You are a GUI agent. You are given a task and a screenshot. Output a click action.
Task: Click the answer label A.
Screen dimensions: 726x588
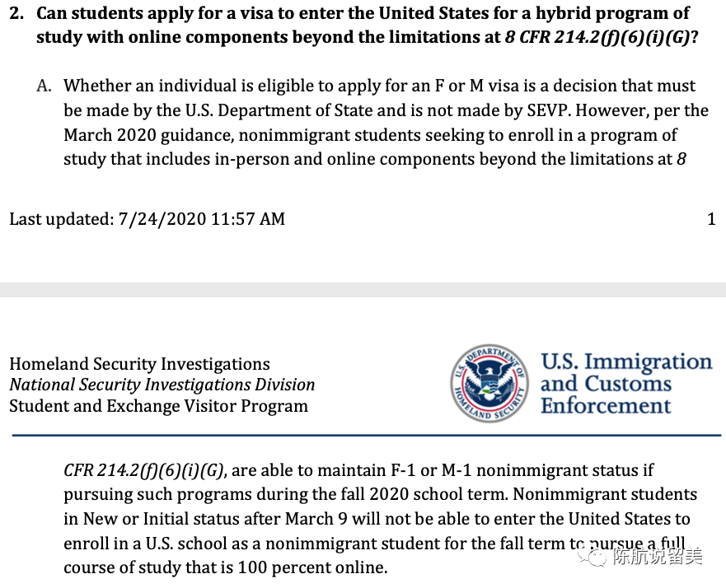(x=45, y=86)
